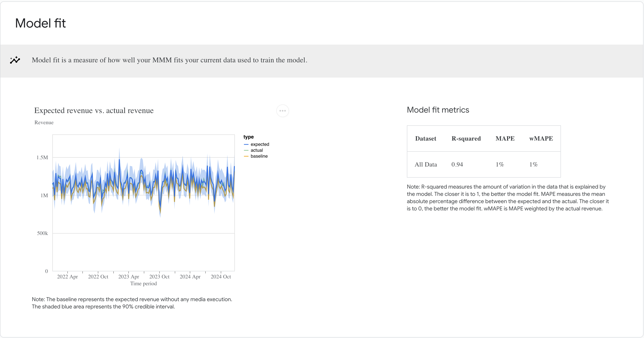644x338 pixels.
Task: Toggle visibility of the baseline series
Action: point(259,156)
